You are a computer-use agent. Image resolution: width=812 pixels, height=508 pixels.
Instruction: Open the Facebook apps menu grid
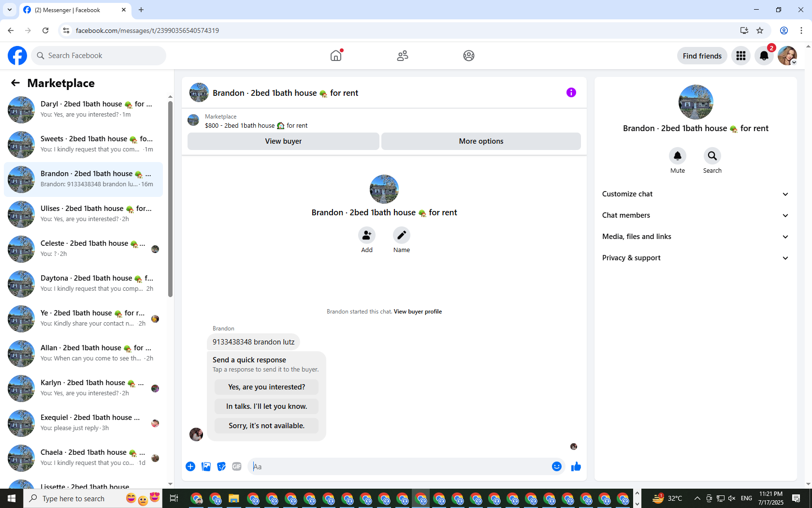741,56
